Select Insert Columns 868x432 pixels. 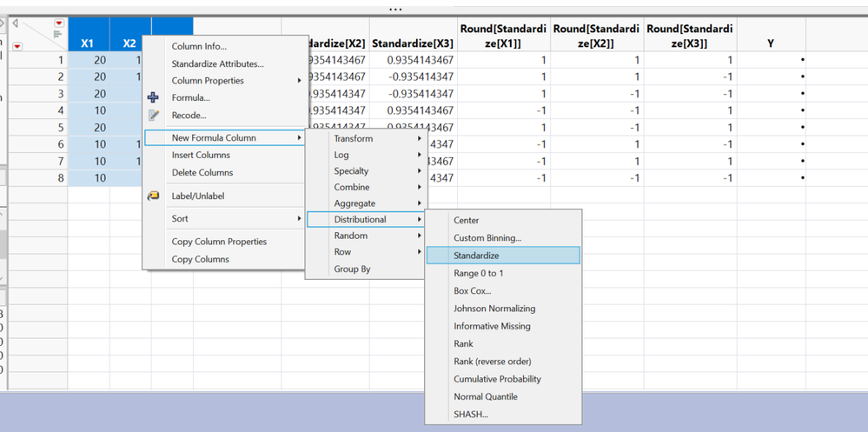(201, 155)
